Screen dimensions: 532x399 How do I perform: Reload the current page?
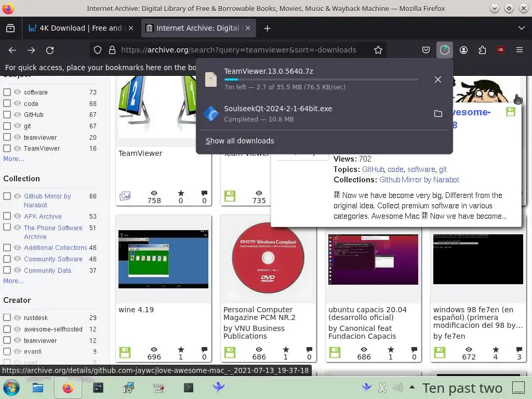point(50,50)
